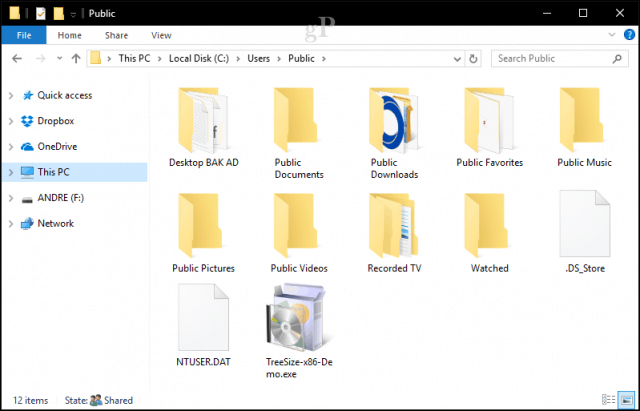Click New folder icon in title bar toolbar
This screenshot has width=640, height=411.
coord(59,13)
